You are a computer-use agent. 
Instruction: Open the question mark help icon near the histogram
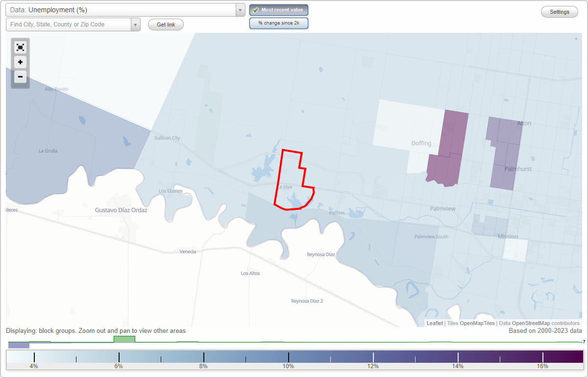584,342
